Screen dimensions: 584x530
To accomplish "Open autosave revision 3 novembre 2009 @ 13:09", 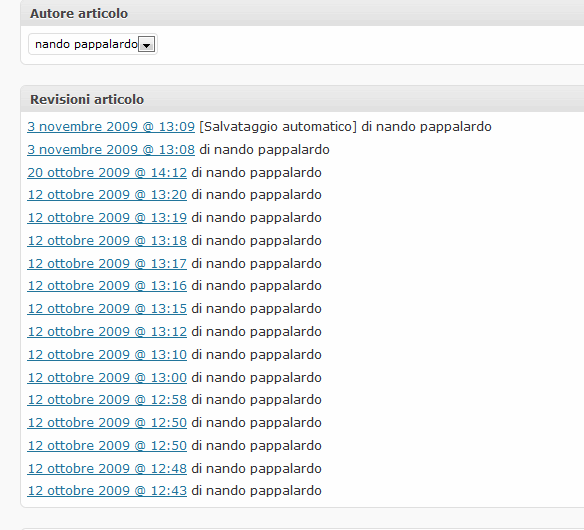I will (x=111, y=127).
